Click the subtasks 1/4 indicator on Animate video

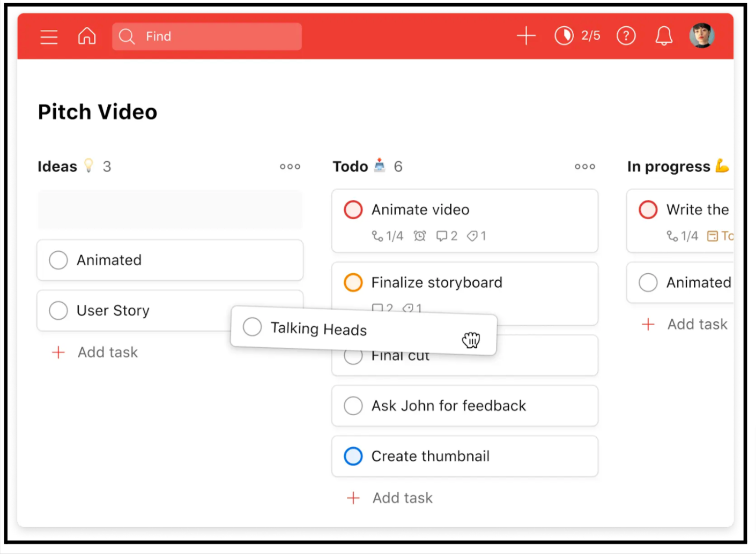coord(387,236)
